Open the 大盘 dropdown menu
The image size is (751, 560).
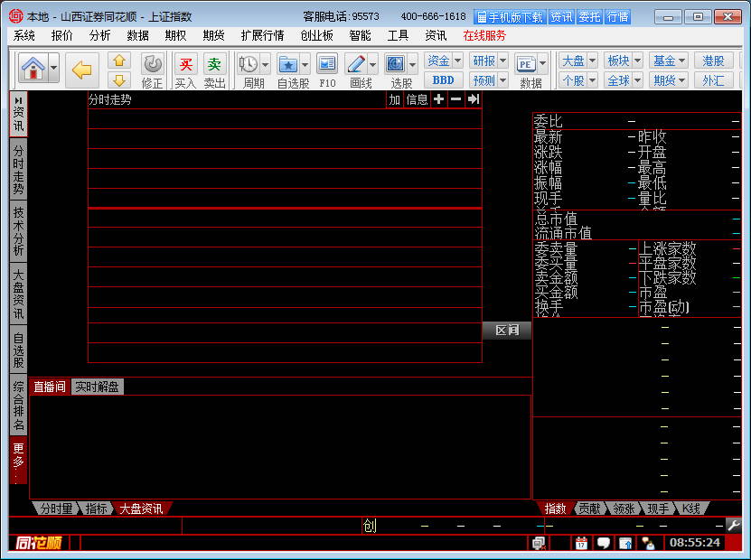(x=578, y=61)
